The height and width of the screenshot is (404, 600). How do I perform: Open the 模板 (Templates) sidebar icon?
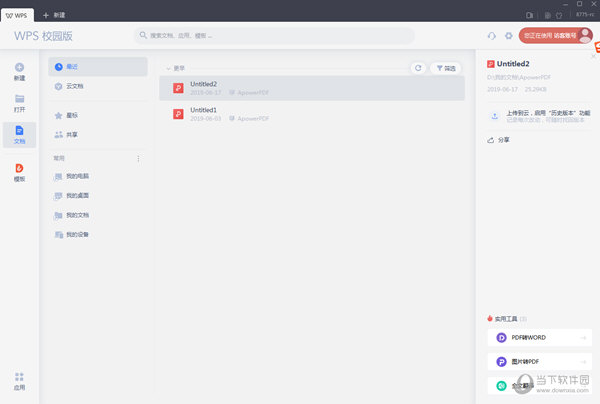point(20,173)
